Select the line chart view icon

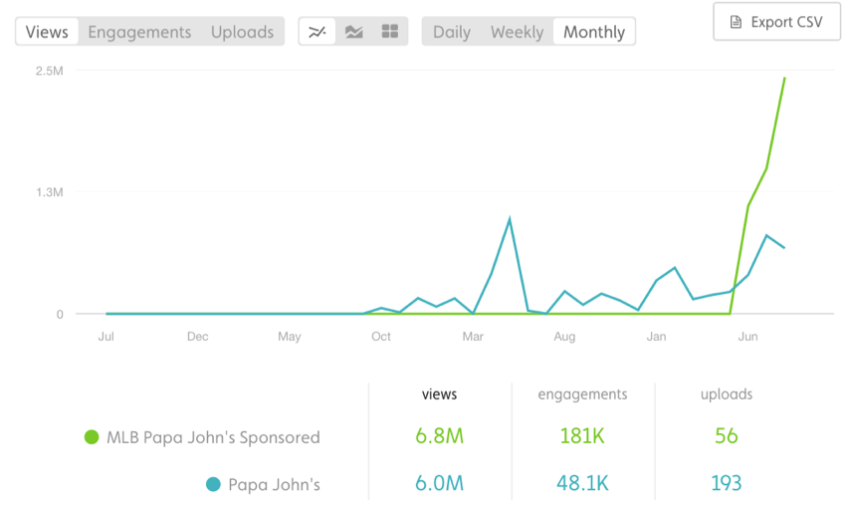(317, 32)
